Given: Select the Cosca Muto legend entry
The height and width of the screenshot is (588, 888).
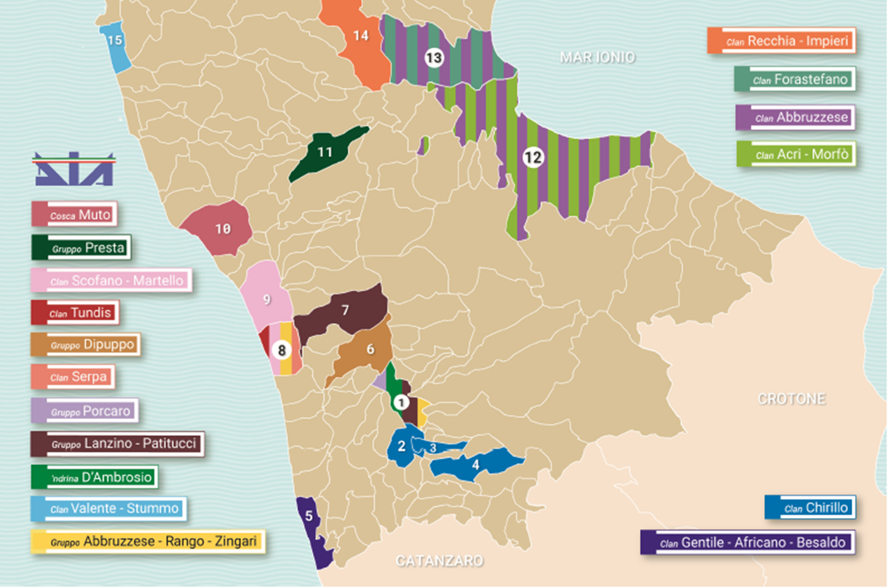Looking at the screenshot, I should pos(76,215).
